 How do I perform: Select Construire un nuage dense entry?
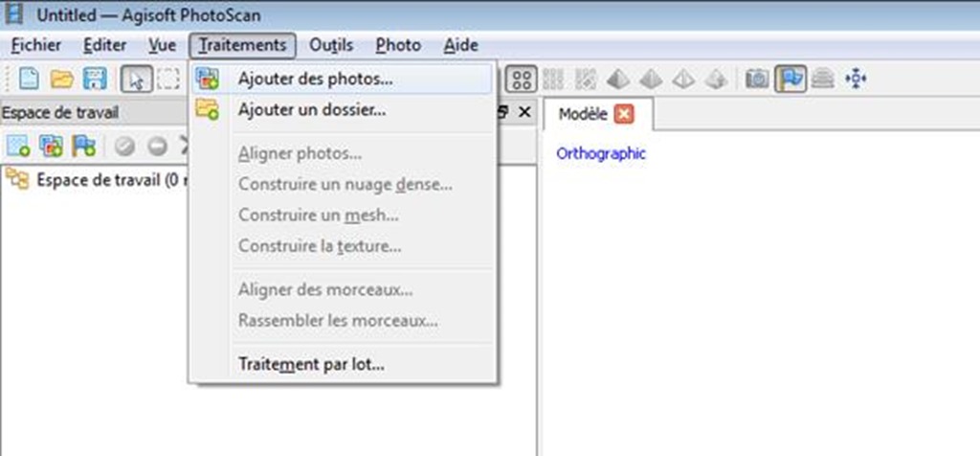coord(342,185)
